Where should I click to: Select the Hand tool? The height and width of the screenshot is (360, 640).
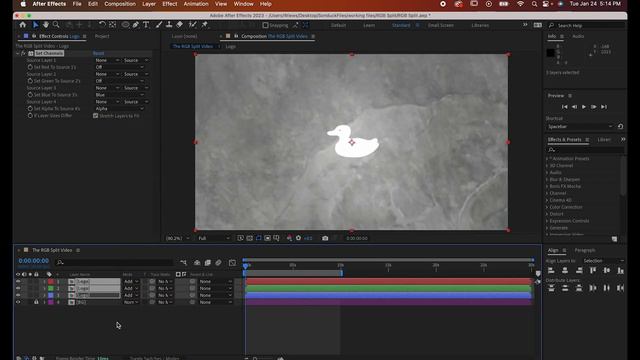[x=46, y=25]
